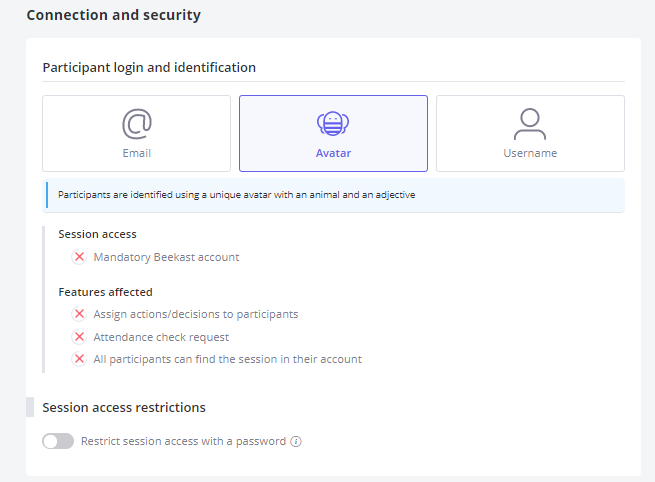
Task: Choose the Avatar bee icon
Action: click(x=333, y=124)
